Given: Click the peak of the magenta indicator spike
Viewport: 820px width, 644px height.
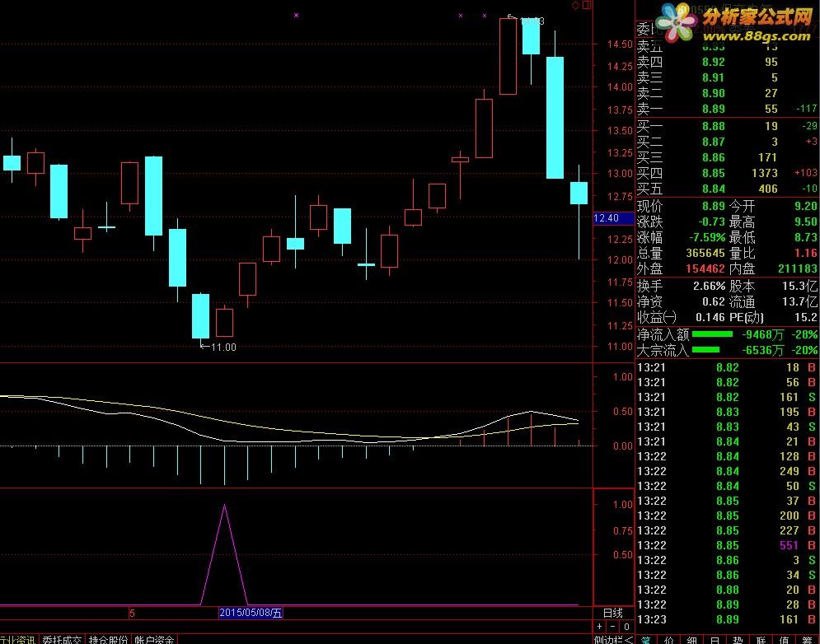Looking at the screenshot, I should pos(224,505).
